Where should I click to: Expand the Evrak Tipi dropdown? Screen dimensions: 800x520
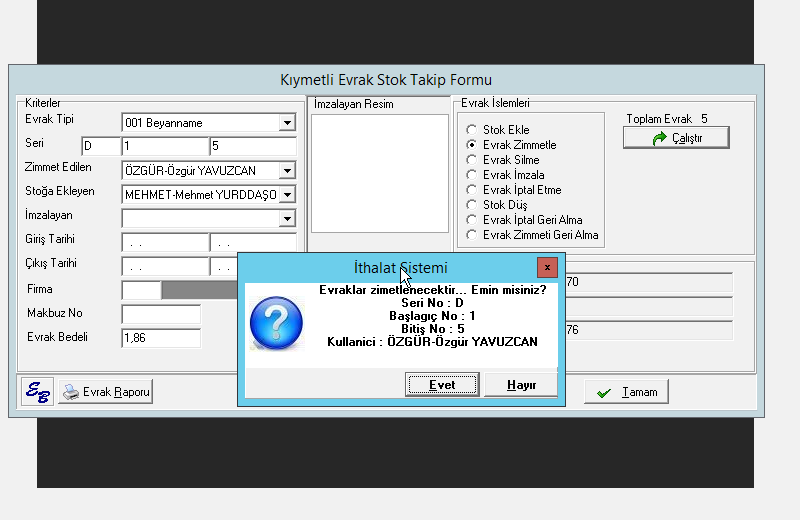287,123
